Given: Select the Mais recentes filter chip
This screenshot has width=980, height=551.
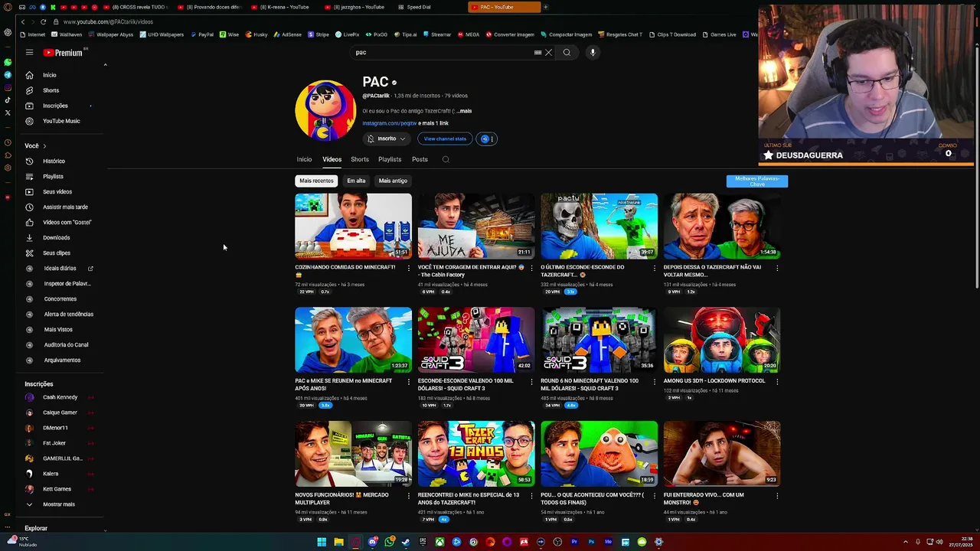Looking at the screenshot, I should (x=316, y=181).
